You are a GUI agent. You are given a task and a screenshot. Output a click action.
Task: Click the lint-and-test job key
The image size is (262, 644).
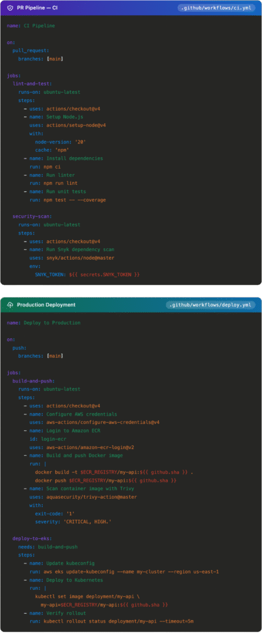tap(33, 84)
